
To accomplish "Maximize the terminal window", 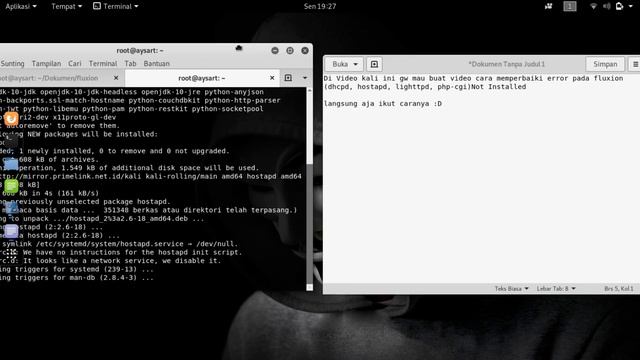I will click(x=290, y=51).
